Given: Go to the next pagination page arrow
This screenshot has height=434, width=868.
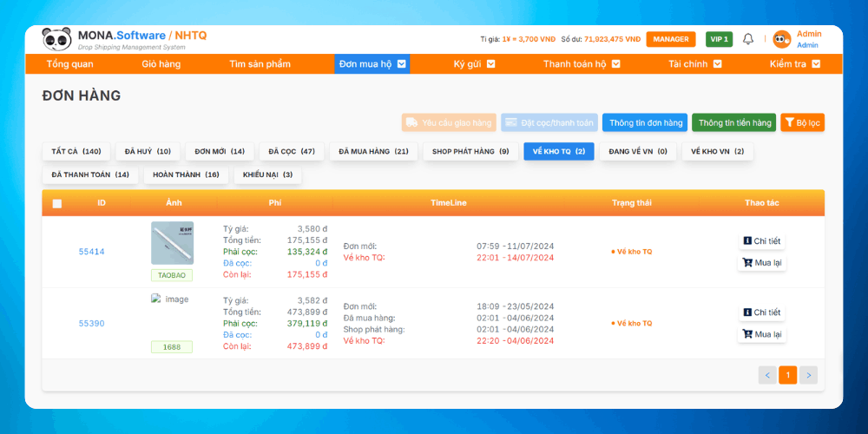Looking at the screenshot, I should coord(809,375).
